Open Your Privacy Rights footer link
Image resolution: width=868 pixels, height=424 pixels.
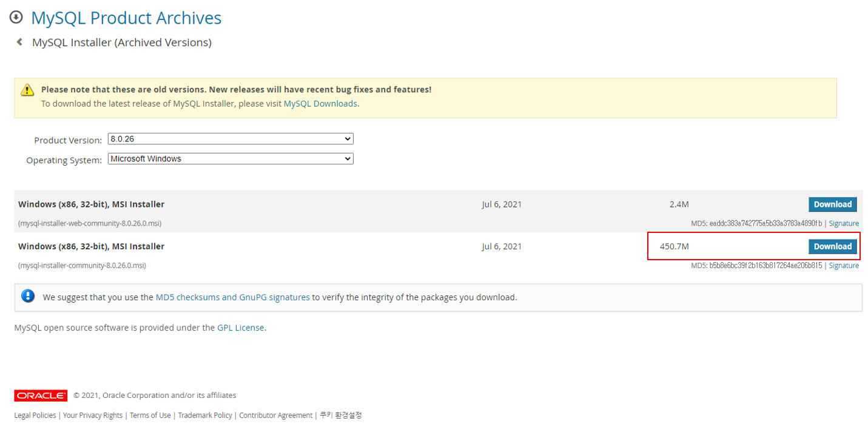point(93,416)
